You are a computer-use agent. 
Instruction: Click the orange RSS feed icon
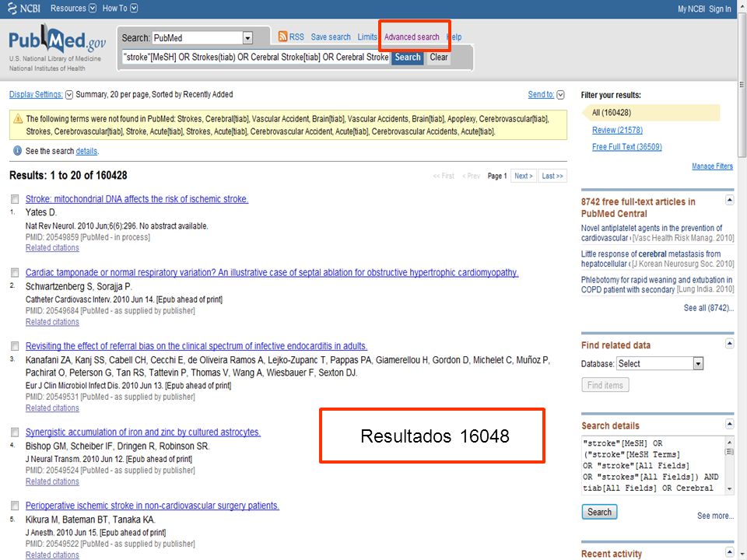282,37
